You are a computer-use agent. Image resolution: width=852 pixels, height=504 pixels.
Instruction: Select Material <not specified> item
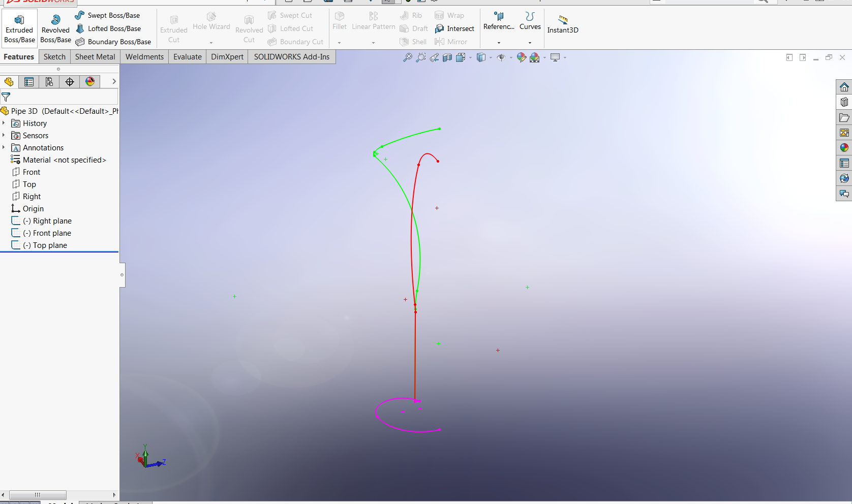click(x=58, y=160)
